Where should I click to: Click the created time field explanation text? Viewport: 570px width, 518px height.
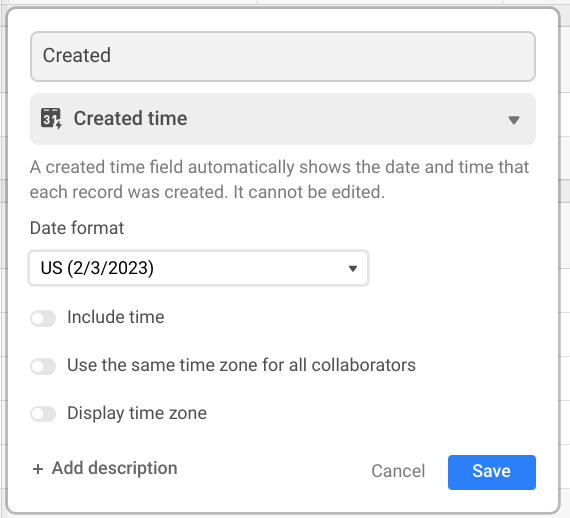tap(279, 180)
